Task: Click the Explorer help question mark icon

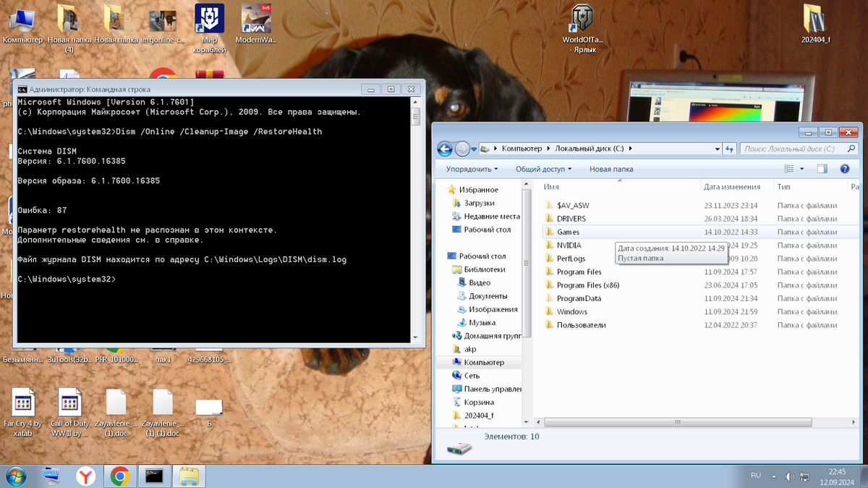Action: coord(844,169)
